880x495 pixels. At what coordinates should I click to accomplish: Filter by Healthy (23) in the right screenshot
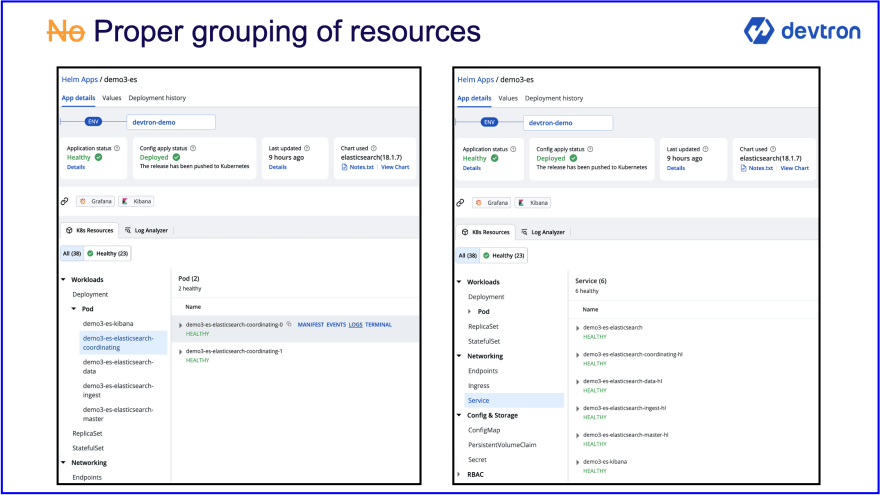[x=505, y=255]
